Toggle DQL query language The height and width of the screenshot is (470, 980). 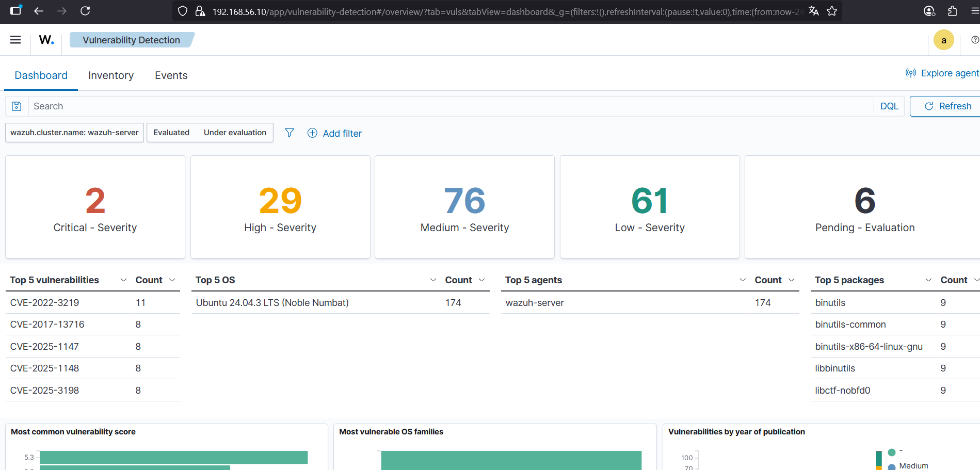889,106
